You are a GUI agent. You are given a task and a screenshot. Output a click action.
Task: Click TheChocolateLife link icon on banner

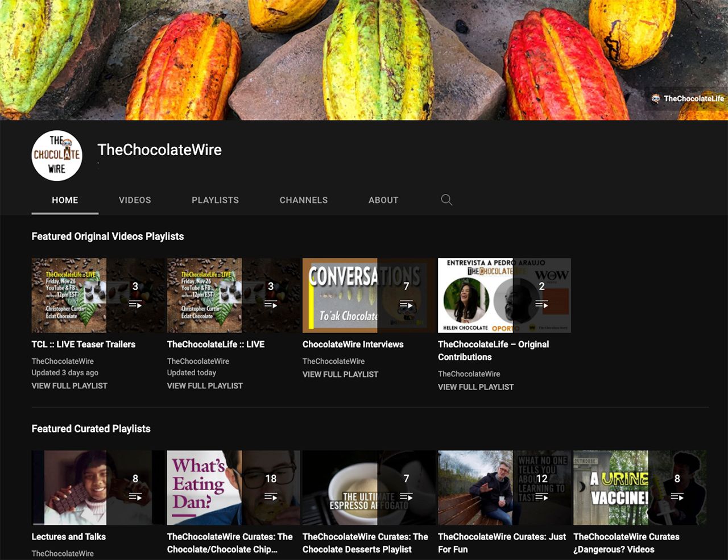point(656,98)
